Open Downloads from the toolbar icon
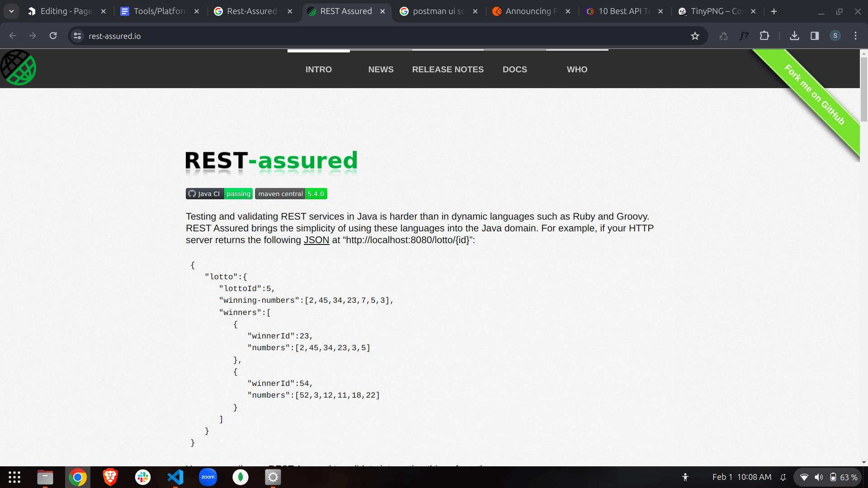868x488 pixels. 795,36
